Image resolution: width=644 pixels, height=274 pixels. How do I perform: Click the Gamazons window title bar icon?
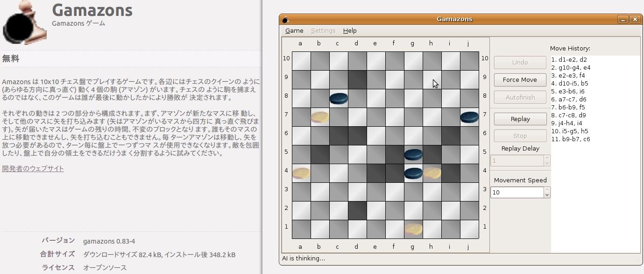[285, 19]
